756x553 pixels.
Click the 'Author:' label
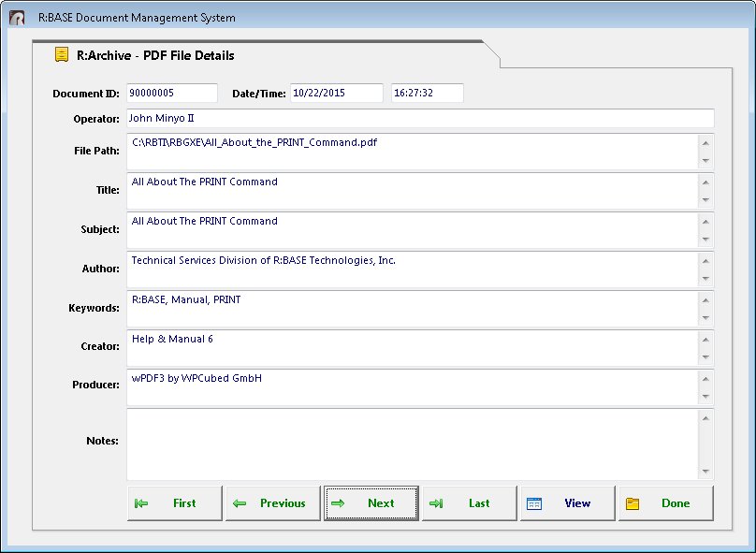pos(101,269)
